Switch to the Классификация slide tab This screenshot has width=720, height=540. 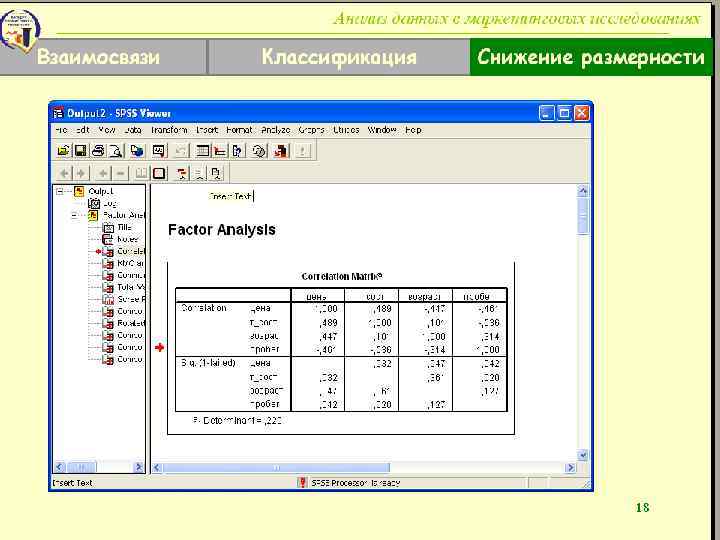click(339, 57)
